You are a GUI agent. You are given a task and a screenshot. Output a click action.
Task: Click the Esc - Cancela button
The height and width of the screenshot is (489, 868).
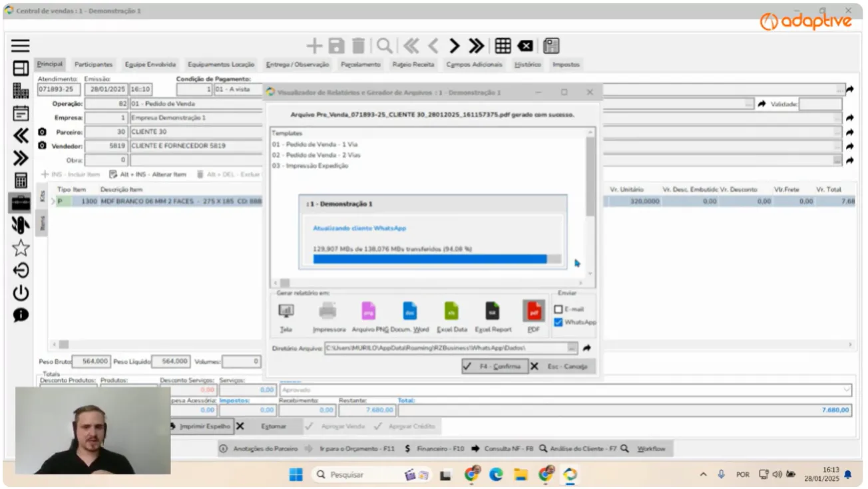point(562,367)
